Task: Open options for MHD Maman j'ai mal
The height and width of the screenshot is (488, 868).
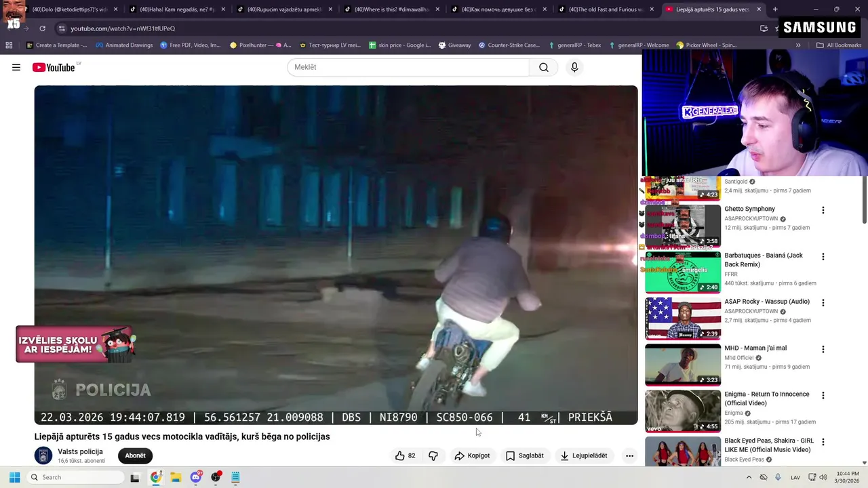Action: click(x=823, y=350)
